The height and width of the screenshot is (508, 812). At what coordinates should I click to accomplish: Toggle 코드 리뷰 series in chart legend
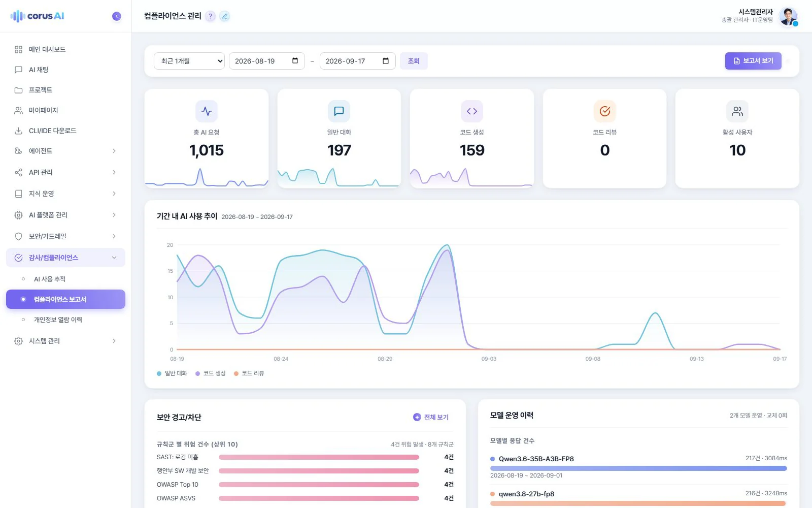[249, 373]
